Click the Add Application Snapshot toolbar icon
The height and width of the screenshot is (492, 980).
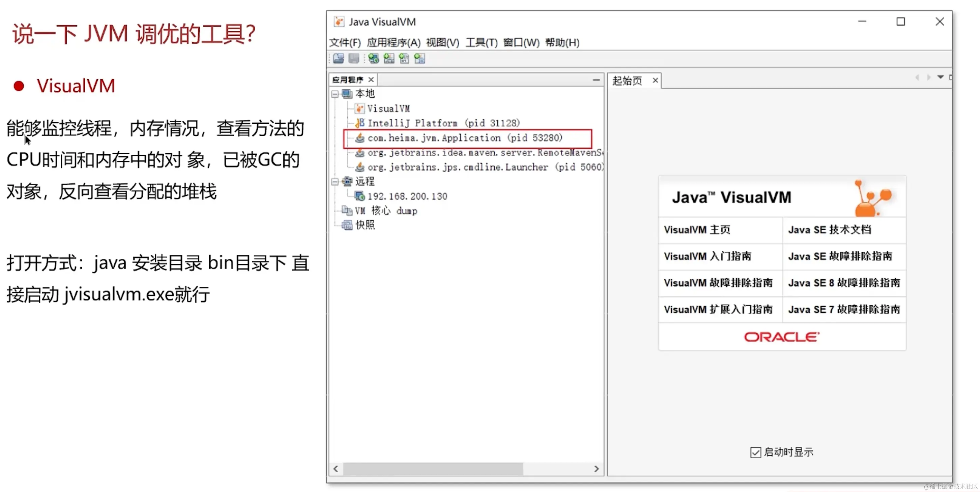[x=419, y=58]
